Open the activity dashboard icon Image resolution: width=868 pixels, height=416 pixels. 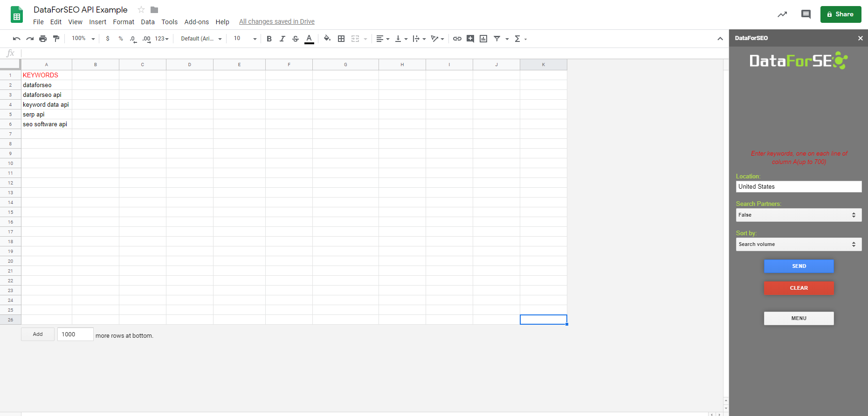pos(782,14)
